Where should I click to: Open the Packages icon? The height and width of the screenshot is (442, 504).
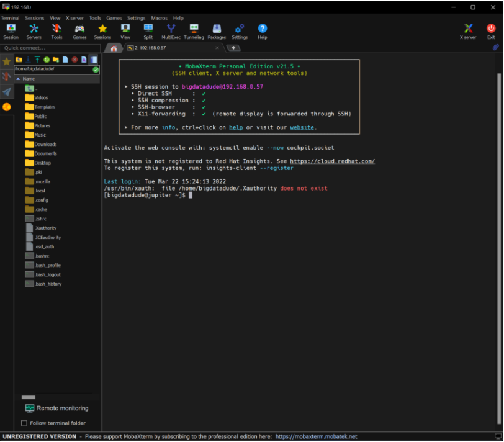[x=217, y=32]
